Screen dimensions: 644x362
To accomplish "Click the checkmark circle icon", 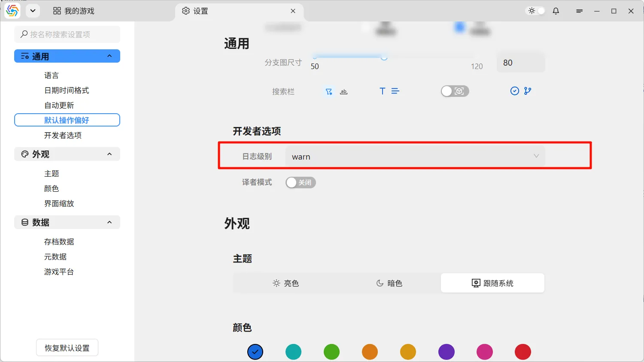I will pos(514,91).
